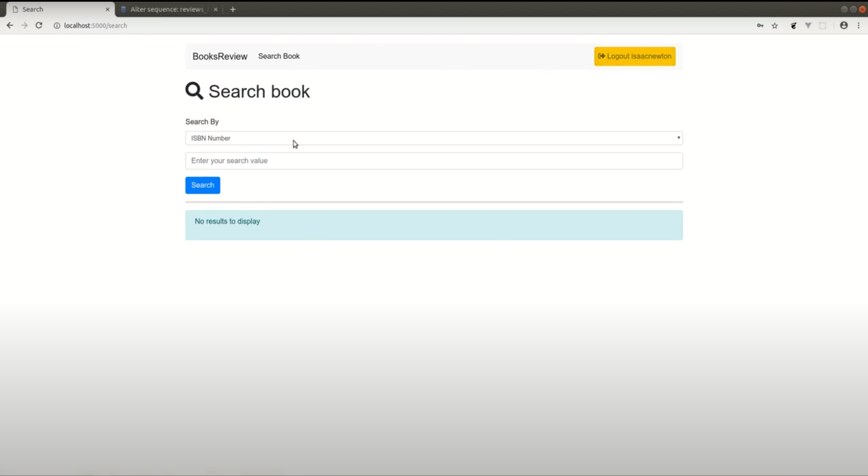Close the Alter sequence tab
Screen dimensions: 868x476
(x=216, y=9)
